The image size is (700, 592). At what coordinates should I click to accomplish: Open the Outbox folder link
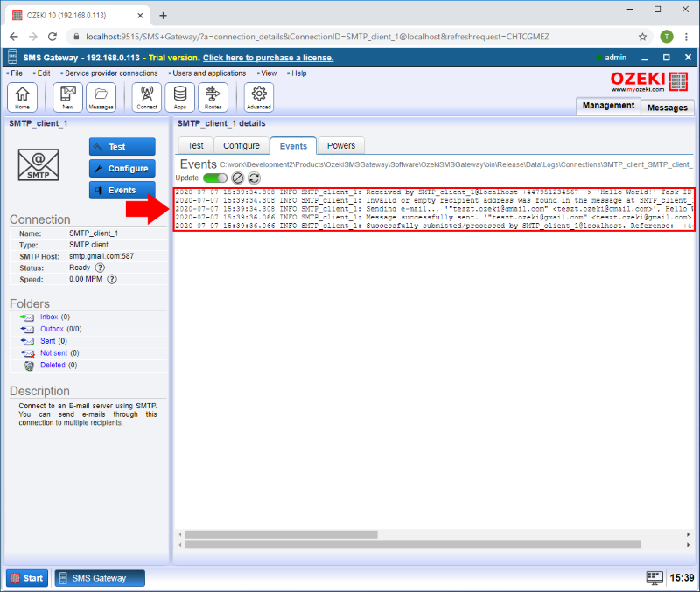[x=52, y=329]
